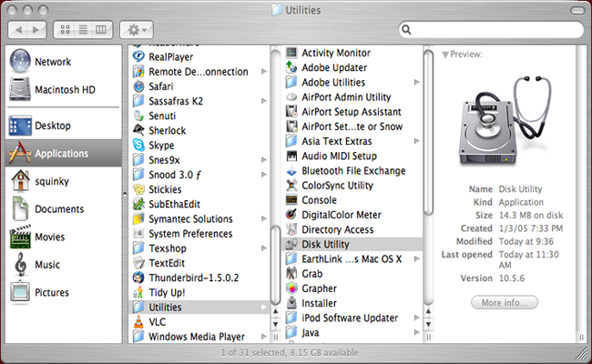
Task: Click the Network globe icon in sidebar
Action: pos(20,61)
